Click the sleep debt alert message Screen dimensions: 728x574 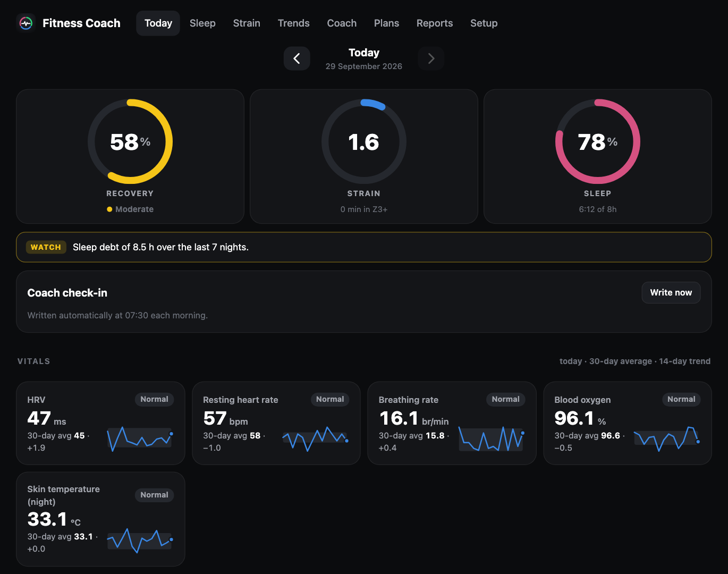click(160, 247)
